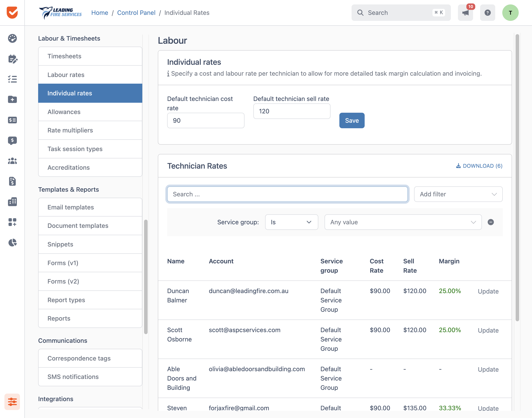The width and height of the screenshot is (532, 418).
Task: Open the dashboard gauge icon in sidebar
Action: click(x=12, y=38)
